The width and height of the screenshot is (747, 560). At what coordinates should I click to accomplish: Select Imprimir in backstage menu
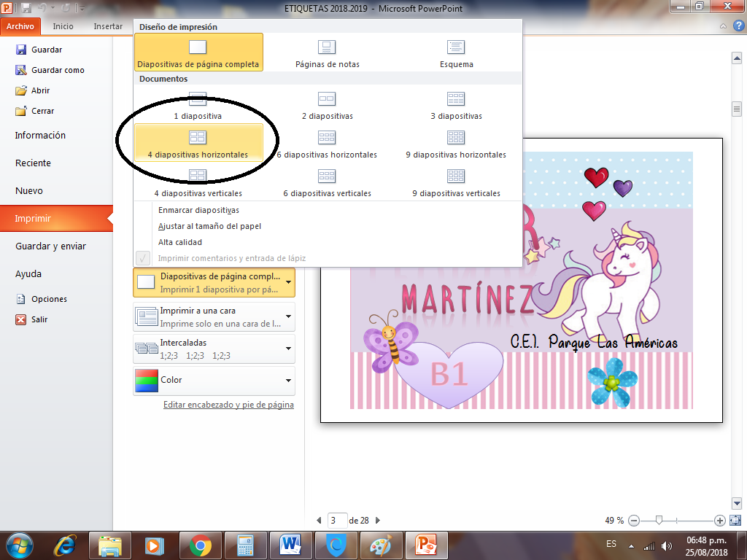[56, 219]
